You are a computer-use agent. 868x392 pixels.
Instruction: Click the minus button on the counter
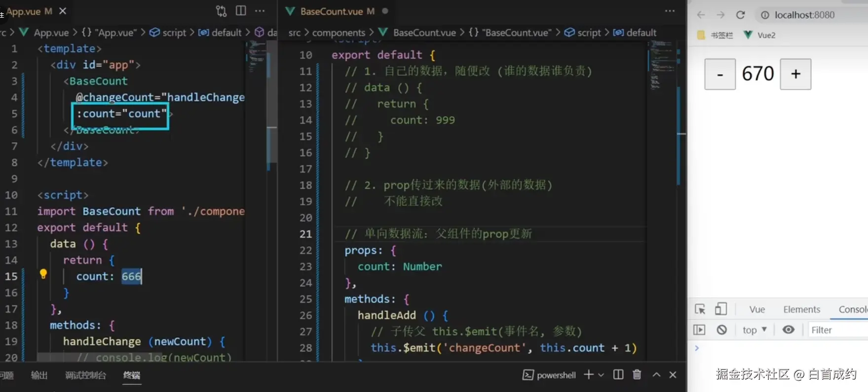coord(720,74)
